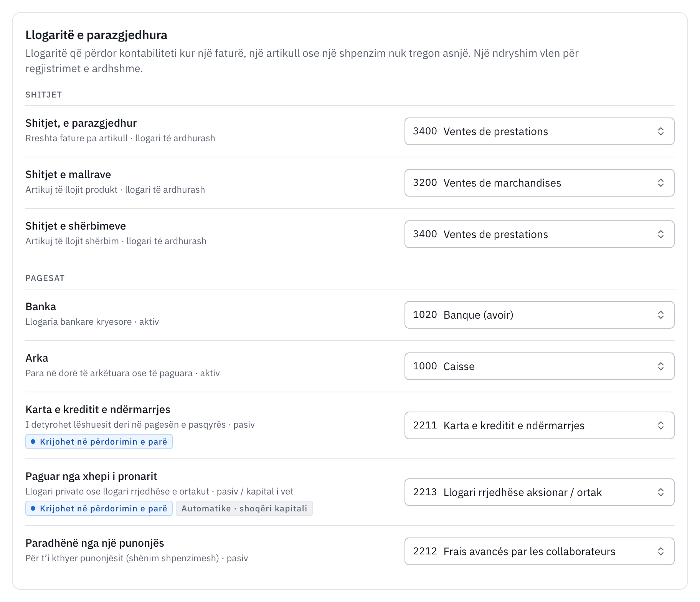Open the 'Karta e kreditit e ndërmarrjes' dropdown
This screenshot has width=700, height=602.
click(539, 425)
